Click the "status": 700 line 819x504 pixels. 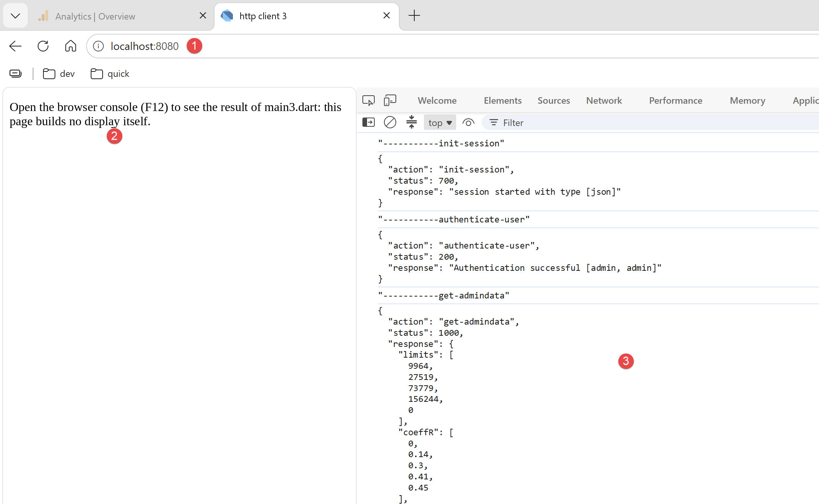tap(423, 181)
